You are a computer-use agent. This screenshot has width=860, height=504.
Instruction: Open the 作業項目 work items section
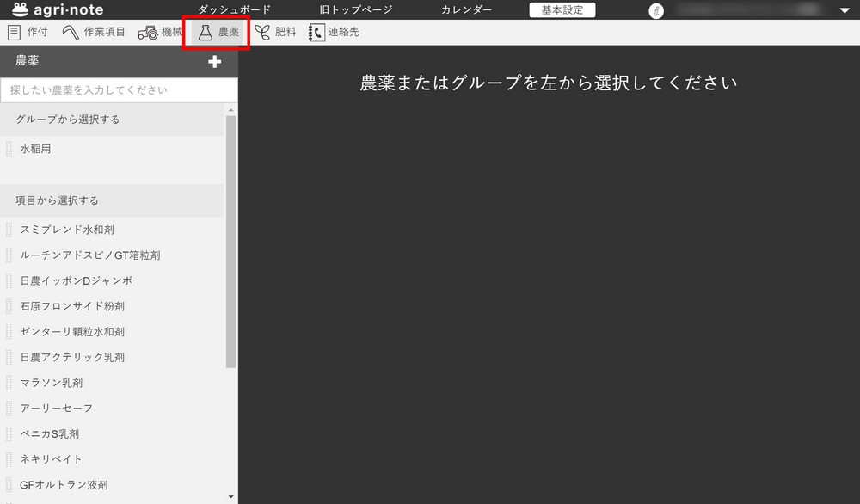[94, 33]
